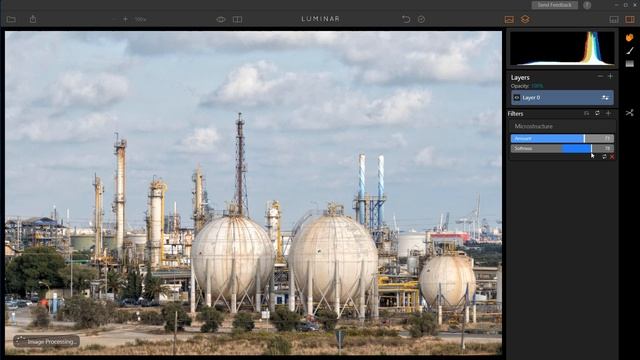This screenshot has width=640, height=360.
Task: Open help with the question mark icon
Action: pyautogui.click(x=587, y=5)
